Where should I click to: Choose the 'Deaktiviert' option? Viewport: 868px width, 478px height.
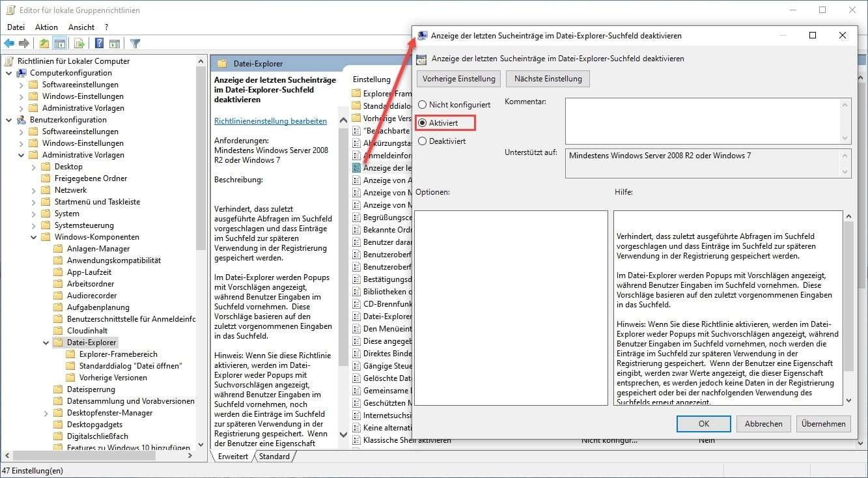point(423,141)
